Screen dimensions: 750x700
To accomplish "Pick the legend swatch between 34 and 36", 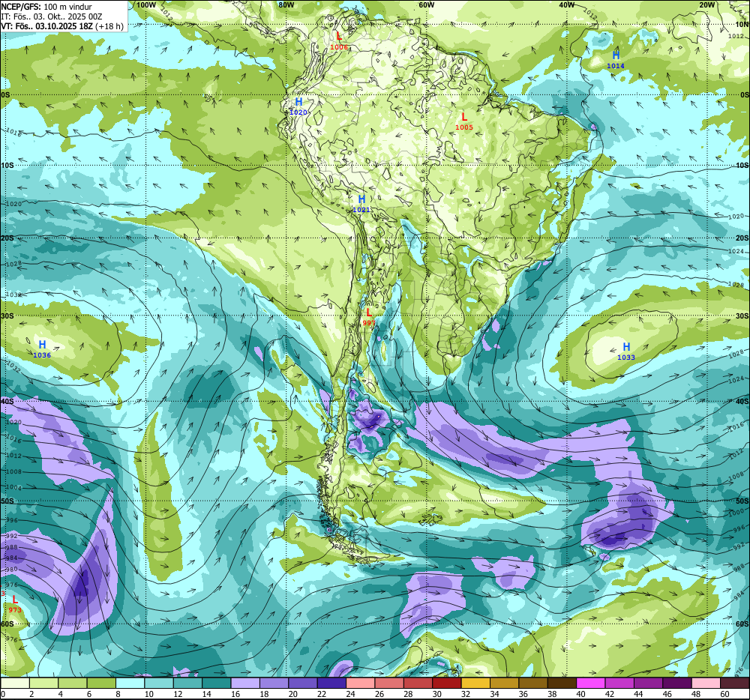I will click(504, 683).
